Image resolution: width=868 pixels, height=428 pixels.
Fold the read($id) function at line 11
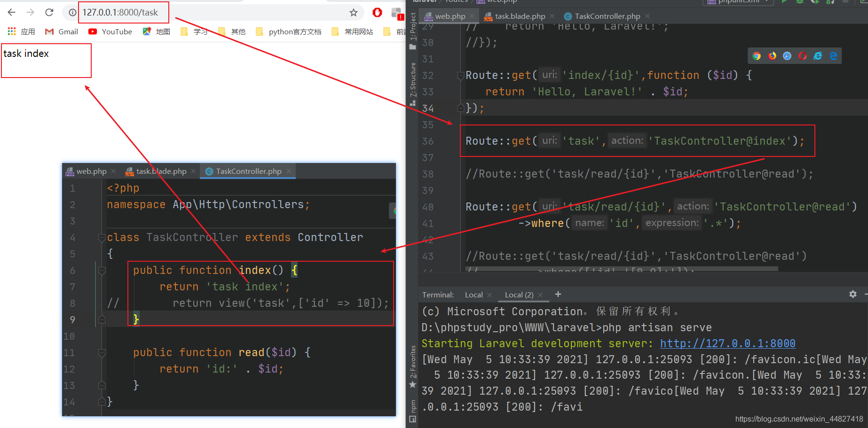coord(102,353)
